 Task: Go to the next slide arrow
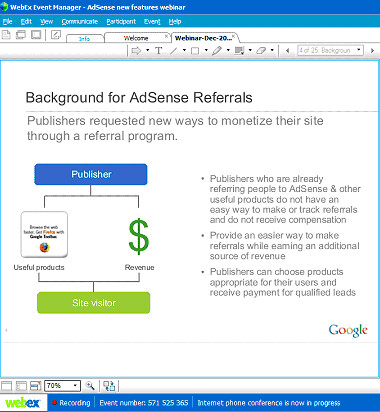373,51
